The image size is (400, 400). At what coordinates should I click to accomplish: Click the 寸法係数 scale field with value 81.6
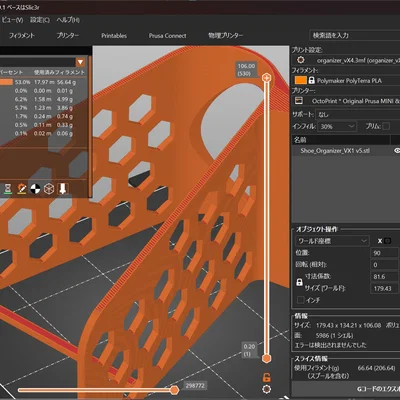tap(384, 277)
